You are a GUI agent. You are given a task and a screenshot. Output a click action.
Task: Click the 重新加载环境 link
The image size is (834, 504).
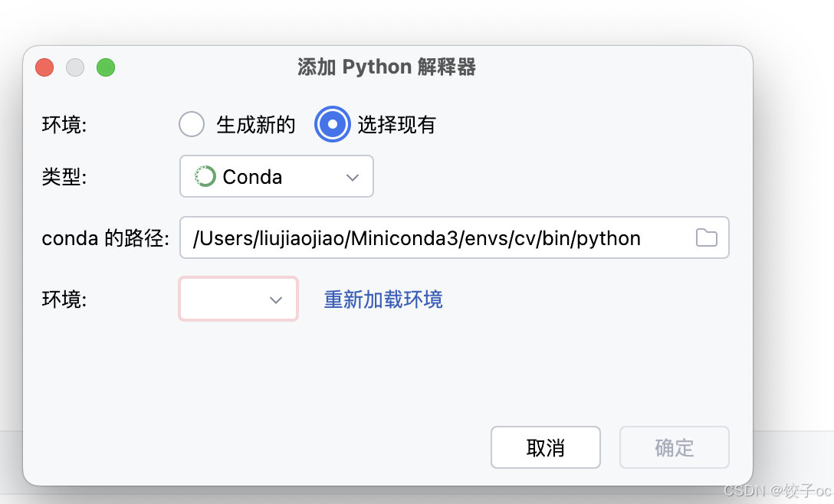pyautogui.click(x=382, y=300)
